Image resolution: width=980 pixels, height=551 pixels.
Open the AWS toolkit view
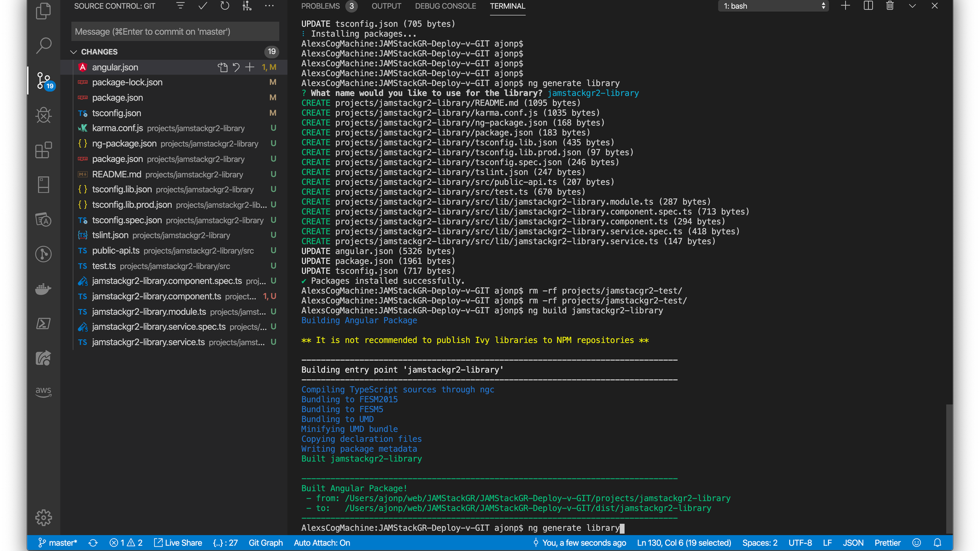click(x=43, y=392)
